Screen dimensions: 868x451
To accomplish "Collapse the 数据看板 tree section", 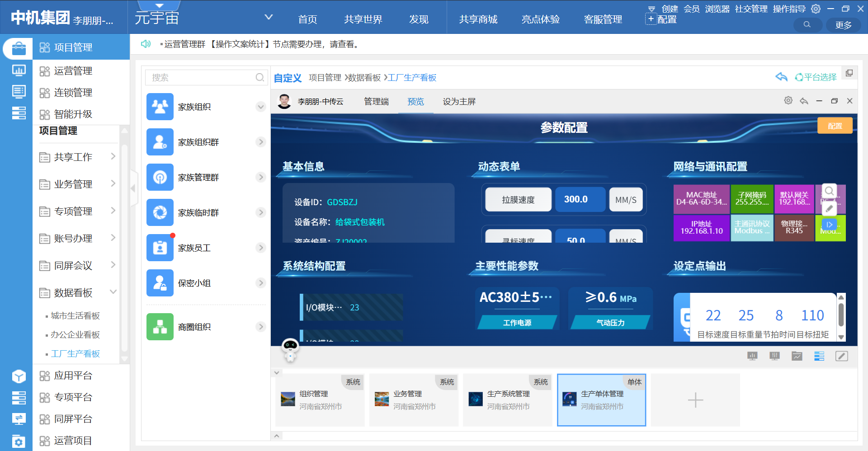I will [x=113, y=292].
